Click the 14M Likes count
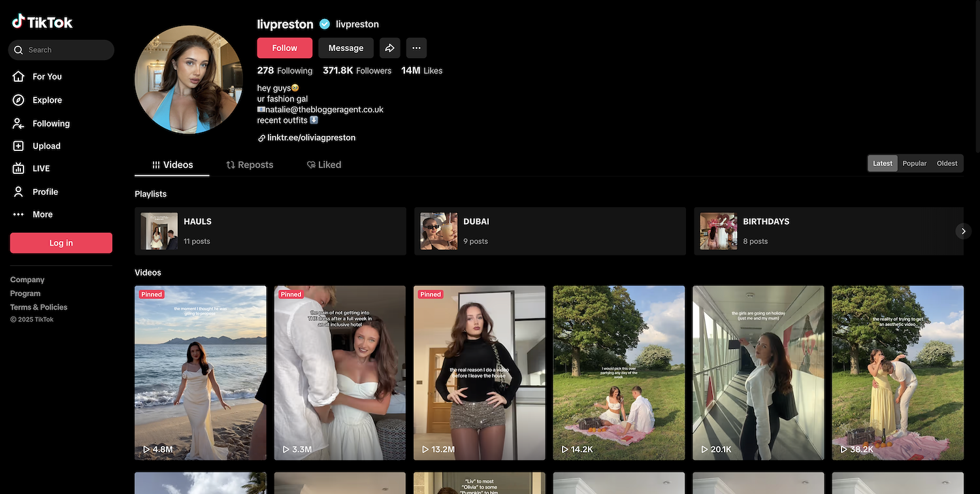The image size is (980, 494). 422,71
